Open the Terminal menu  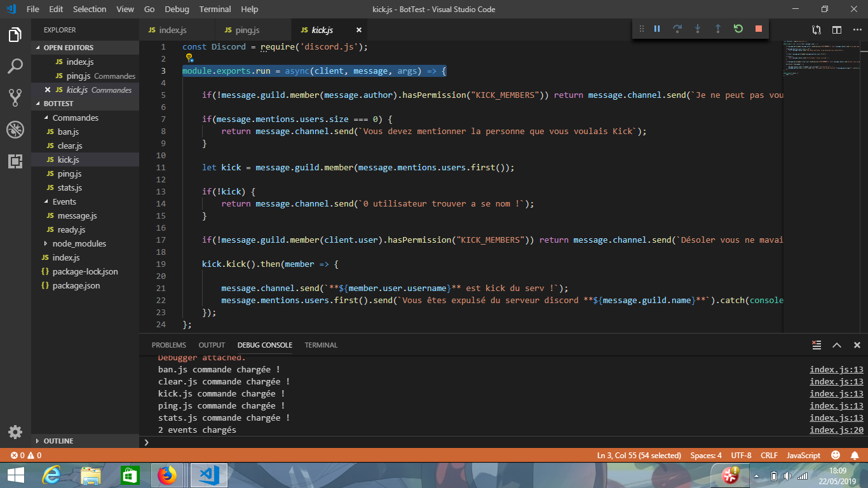(x=215, y=9)
